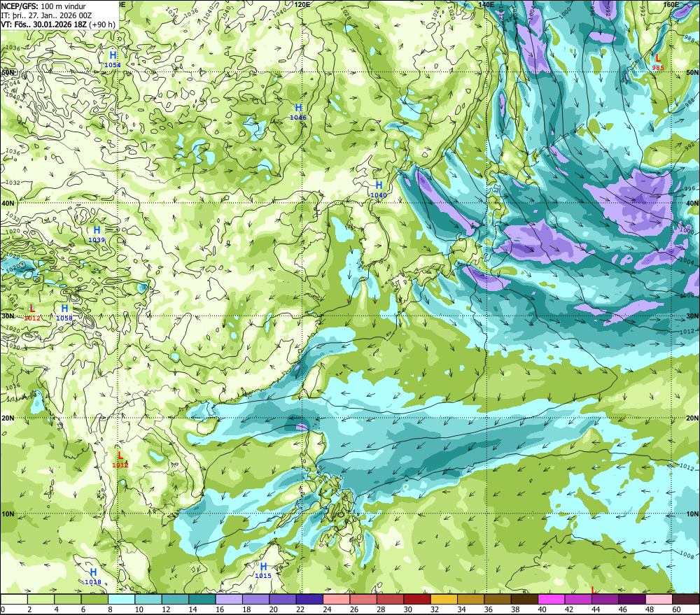This screenshot has width=700, height=615.
Task: Click the '48' legend scale value
Action: coord(650,609)
